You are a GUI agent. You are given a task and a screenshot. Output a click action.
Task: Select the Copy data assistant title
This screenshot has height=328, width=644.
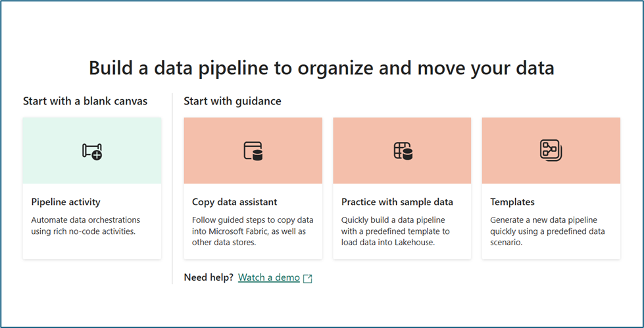point(235,202)
